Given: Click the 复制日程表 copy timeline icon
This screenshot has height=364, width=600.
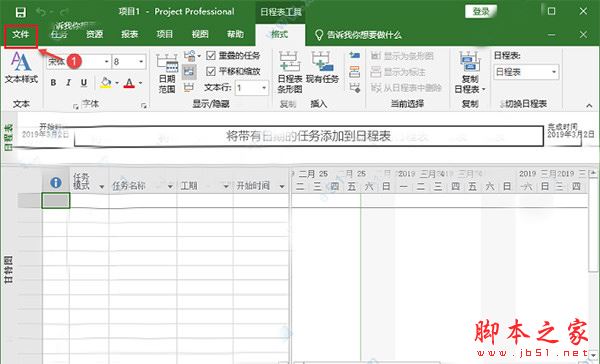Looking at the screenshot, I should point(470,73).
